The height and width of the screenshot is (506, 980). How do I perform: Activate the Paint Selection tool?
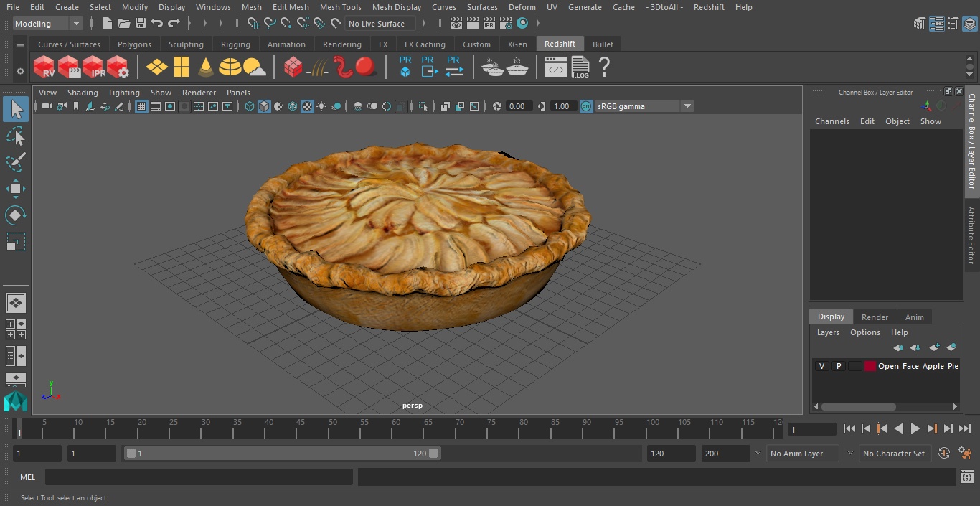tap(15, 162)
